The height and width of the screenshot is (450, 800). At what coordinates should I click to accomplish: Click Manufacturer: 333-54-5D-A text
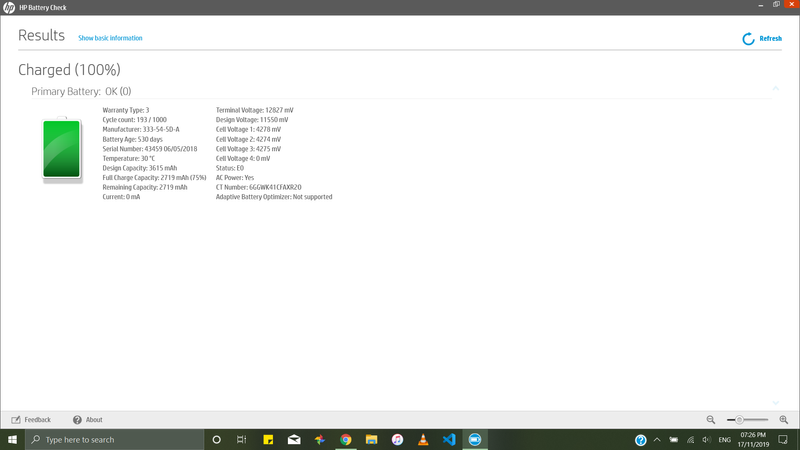tap(141, 130)
